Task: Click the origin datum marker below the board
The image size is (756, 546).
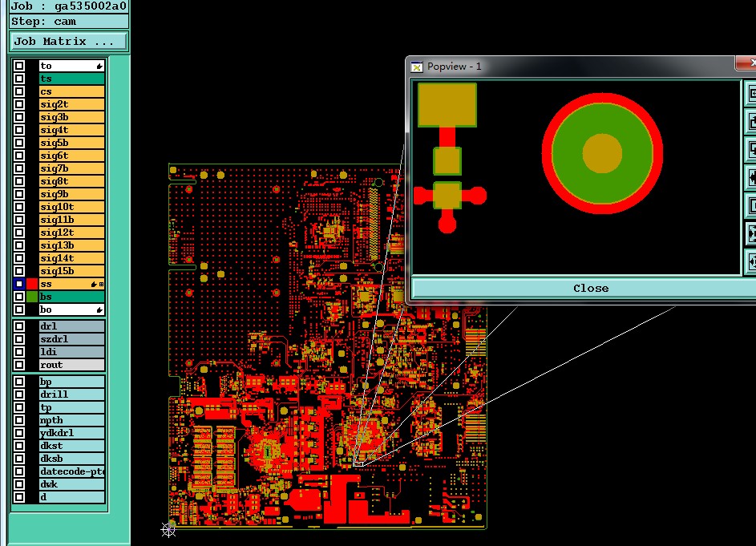Action: [x=168, y=530]
